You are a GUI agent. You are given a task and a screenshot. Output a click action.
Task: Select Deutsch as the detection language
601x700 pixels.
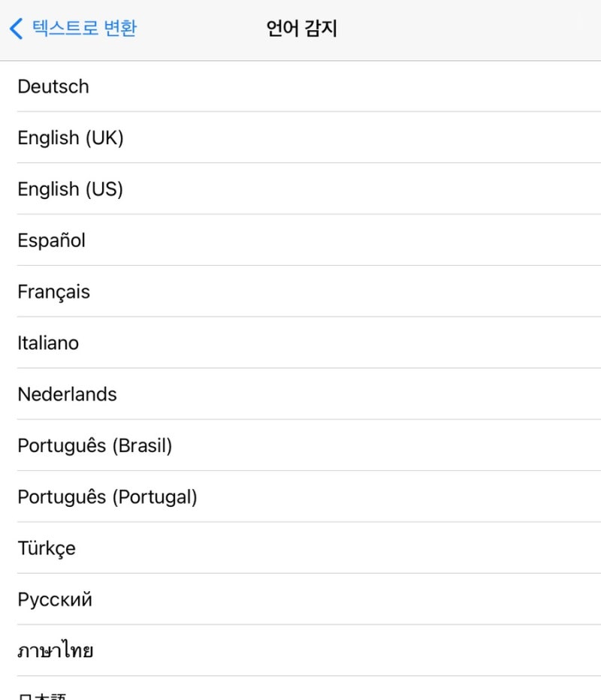pos(300,86)
